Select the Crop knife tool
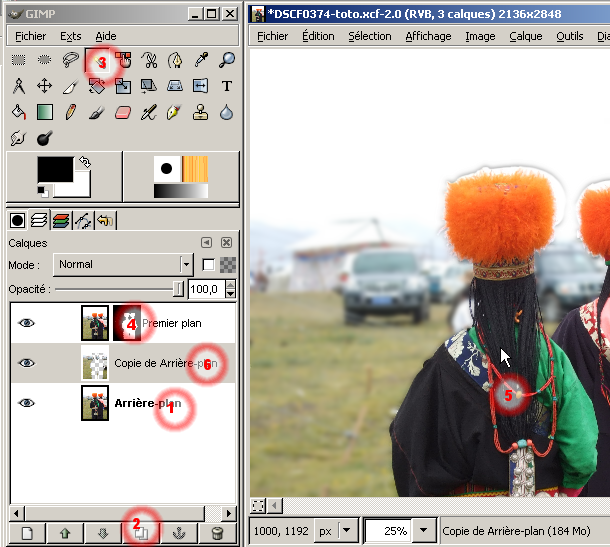Image resolution: width=610 pixels, height=547 pixels. pos(70,86)
